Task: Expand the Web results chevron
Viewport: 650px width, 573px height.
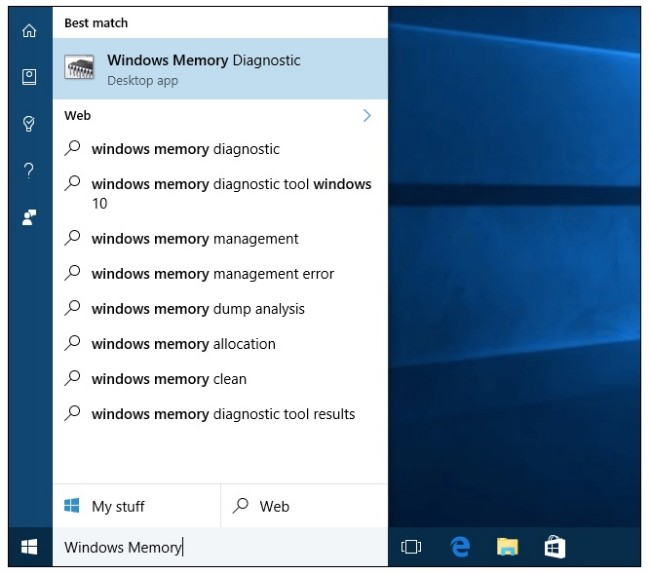Action: 367,116
